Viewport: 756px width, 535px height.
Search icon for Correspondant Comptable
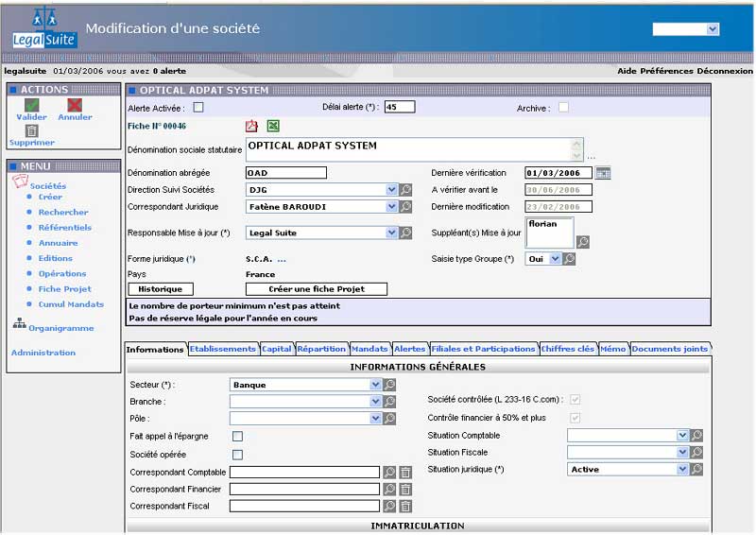tap(389, 472)
